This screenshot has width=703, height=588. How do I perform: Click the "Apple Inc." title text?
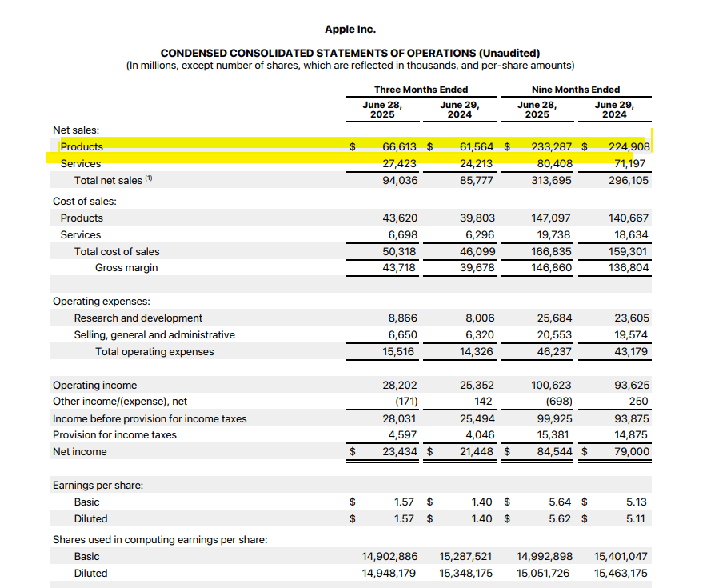tap(350, 30)
